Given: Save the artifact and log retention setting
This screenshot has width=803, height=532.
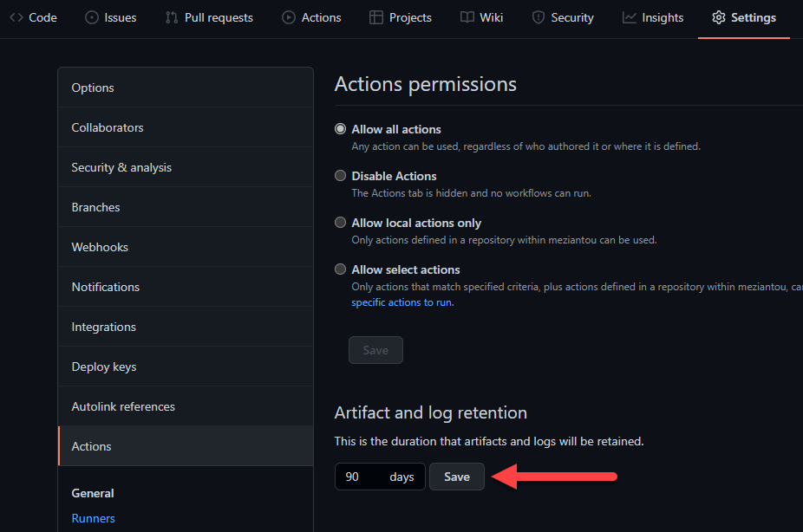Looking at the screenshot, I should (x=457, y=477).
